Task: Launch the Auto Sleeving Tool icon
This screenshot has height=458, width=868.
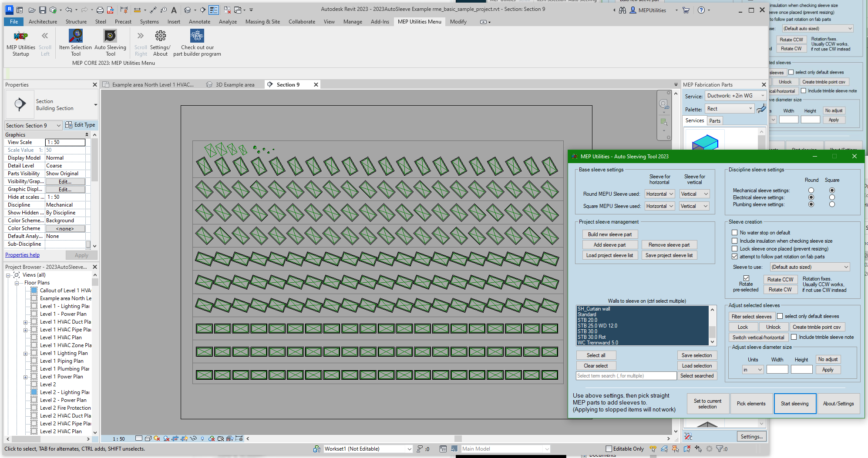Action: (110, 37)
